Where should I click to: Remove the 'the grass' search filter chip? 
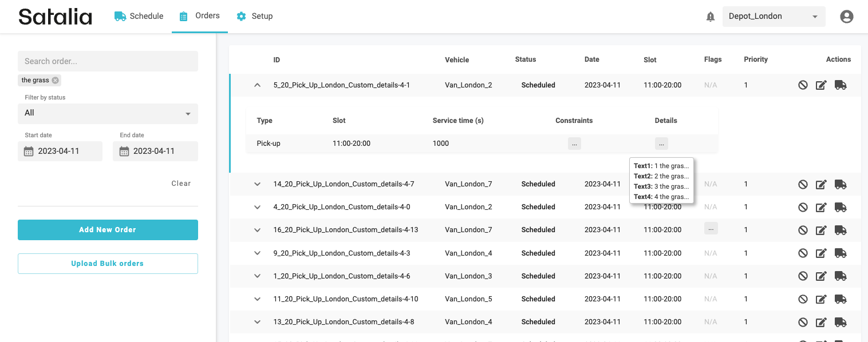[55, 81]
